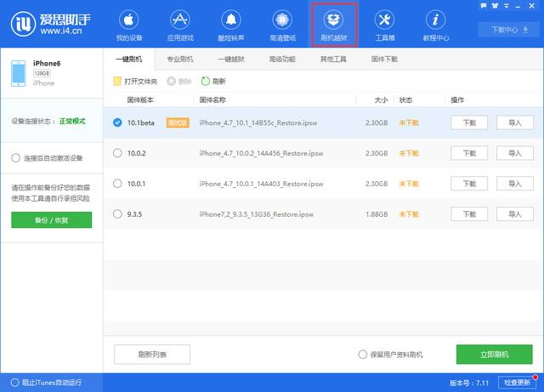Import firmware for the 9.3.5 row (导入)
This screenshot has width=544, height=392.
coord(515,214)
